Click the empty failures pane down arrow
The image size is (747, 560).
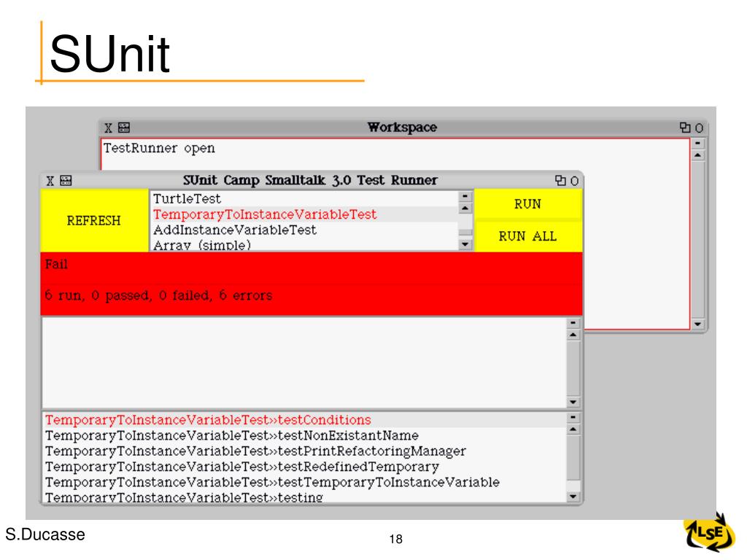click(x=573, y=402)
